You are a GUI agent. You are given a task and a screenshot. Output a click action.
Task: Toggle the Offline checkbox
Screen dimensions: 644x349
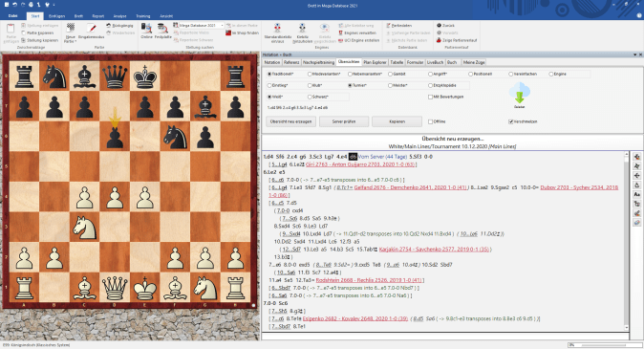pyautogui.click(x=430, y=121)
